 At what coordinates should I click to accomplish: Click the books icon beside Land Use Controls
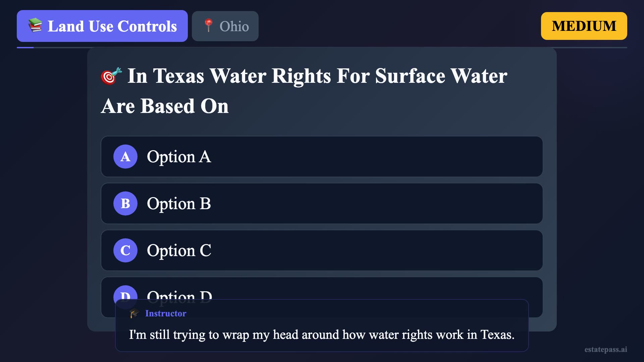35,26
